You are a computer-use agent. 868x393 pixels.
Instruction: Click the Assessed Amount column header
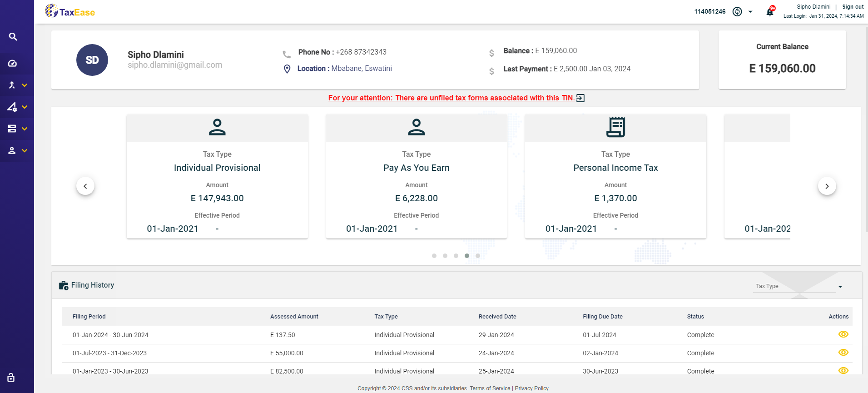tap(294, 317)
